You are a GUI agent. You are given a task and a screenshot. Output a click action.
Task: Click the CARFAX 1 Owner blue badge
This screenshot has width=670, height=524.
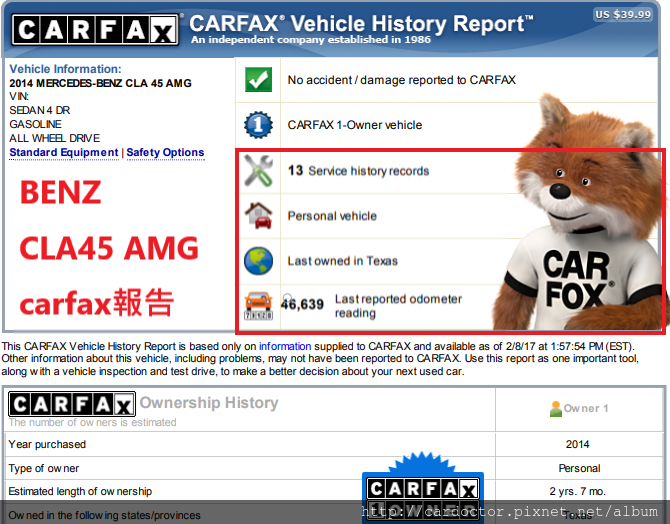pos(423,487)
